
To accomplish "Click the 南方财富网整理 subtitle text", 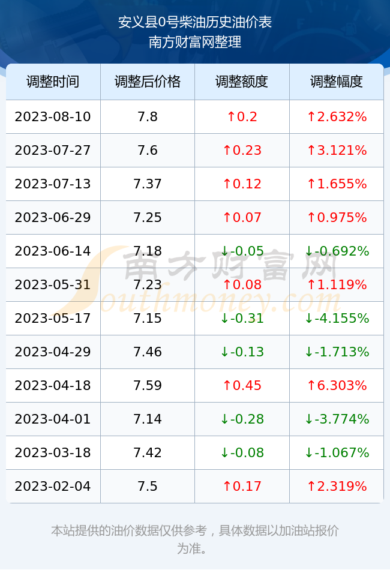I will 195,42.
